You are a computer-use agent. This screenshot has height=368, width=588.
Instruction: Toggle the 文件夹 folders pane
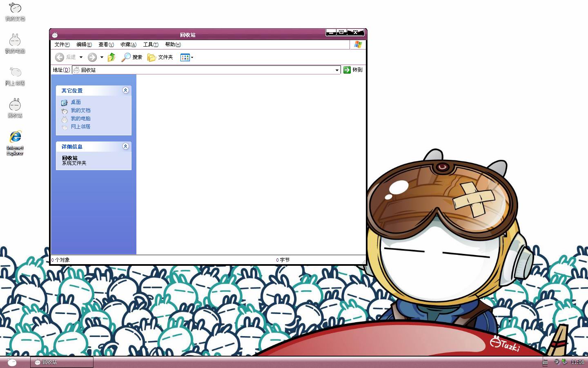click(160, 57)
